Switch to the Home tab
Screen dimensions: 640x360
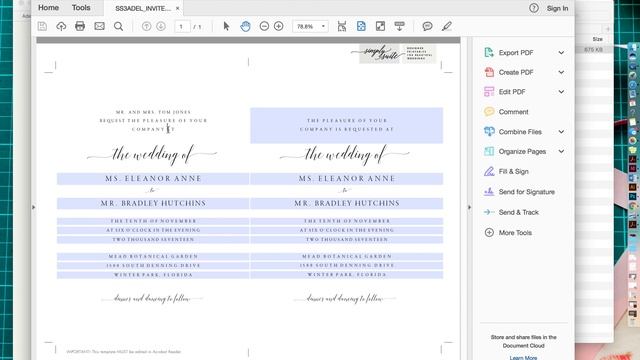(x=48, y=8)
